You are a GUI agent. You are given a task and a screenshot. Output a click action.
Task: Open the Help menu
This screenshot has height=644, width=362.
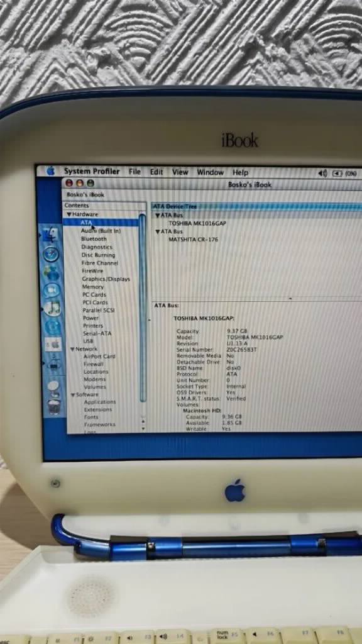[x=241, y=172]
